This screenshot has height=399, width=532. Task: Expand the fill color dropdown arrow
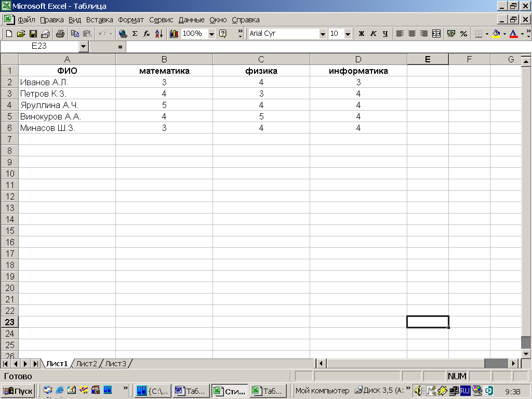click(x=504, y=34)
